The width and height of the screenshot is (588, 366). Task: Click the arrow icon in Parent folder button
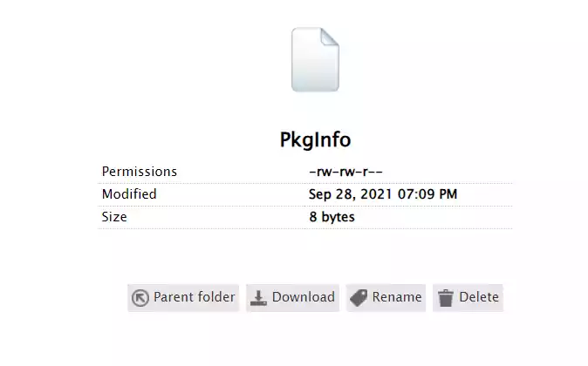(140, 298)
